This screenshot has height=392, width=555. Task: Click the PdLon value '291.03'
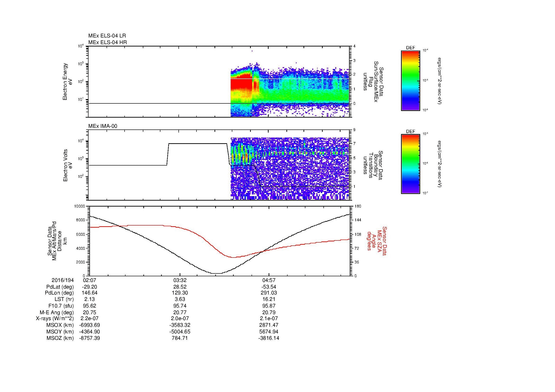269,293
